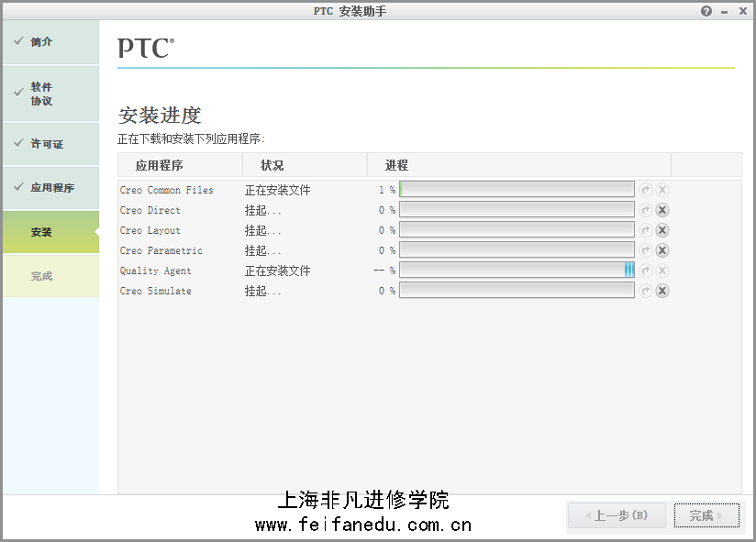Click the PTC logo

(x=146, y=48)
